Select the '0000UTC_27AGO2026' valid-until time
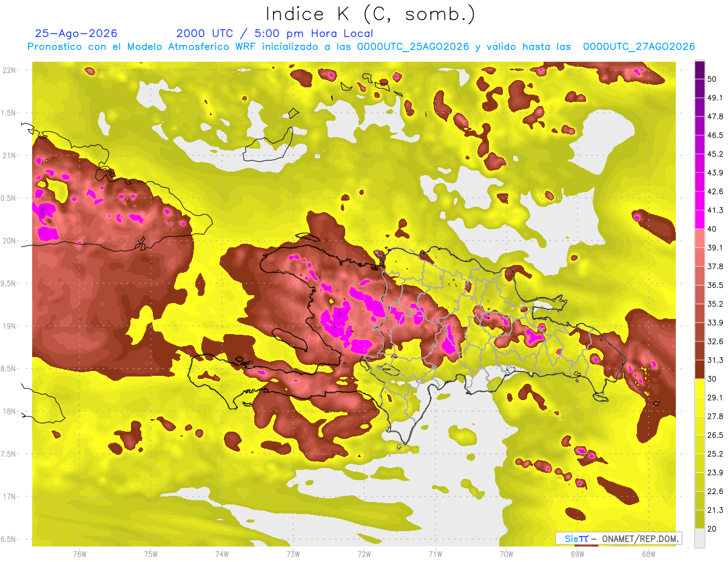Screen dimensions: 728x562 coord(639,47)
